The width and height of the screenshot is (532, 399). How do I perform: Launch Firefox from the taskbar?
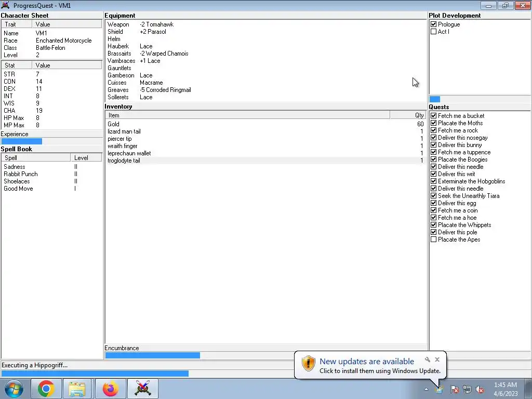click(x=111, y=389)
